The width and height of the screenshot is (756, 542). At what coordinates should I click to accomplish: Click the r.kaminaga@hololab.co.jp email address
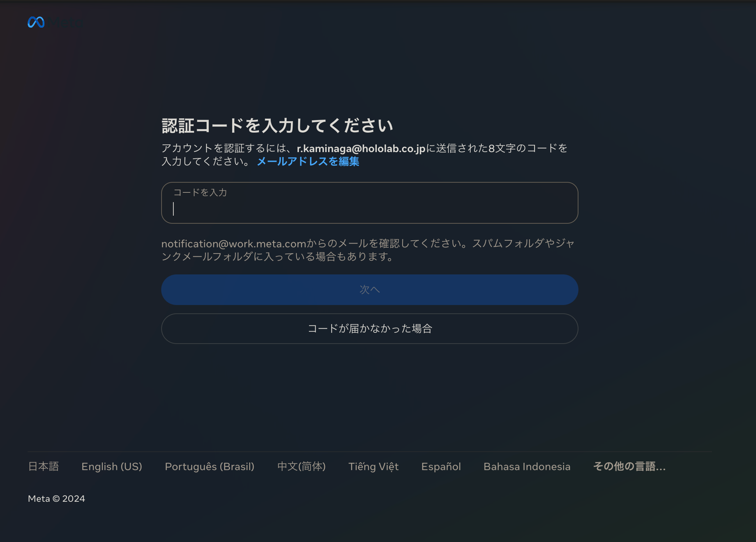[361, 148]
